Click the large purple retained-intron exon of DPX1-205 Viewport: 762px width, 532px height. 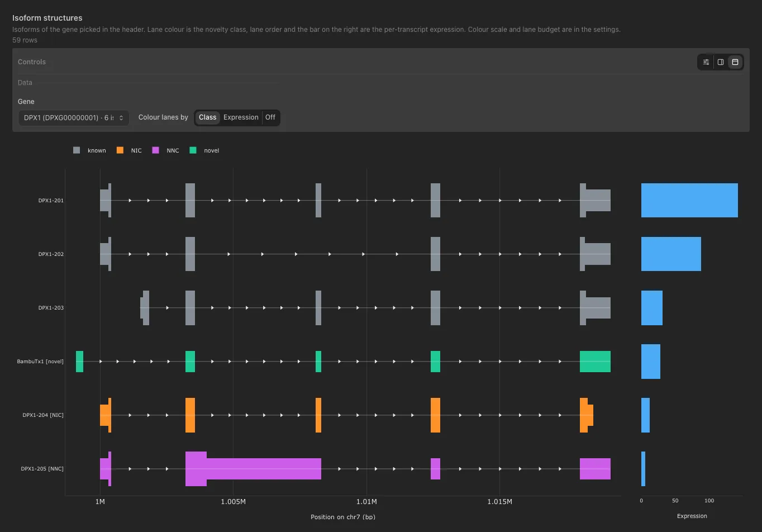pyautogui.click(x=253, y=469)
